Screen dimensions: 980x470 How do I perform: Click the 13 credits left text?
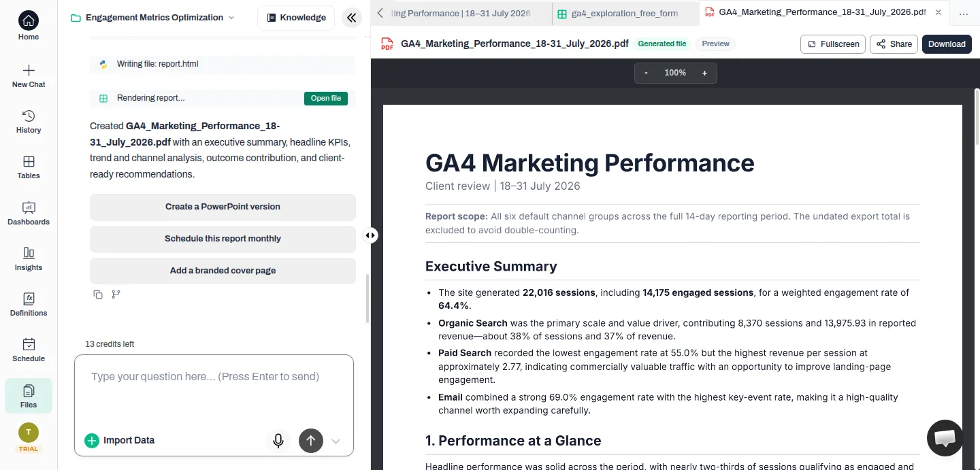pyautogui.click(x=110, y=344)
